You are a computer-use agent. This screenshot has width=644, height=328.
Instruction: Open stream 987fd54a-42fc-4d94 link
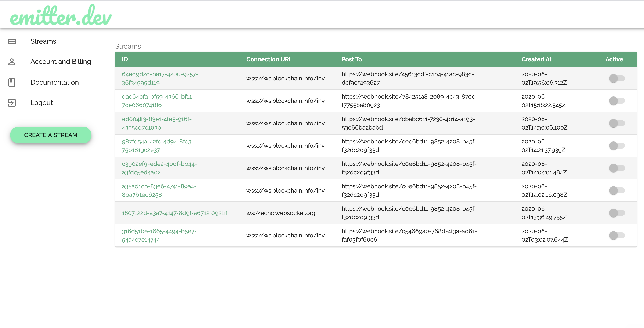(x=158, y=146)
